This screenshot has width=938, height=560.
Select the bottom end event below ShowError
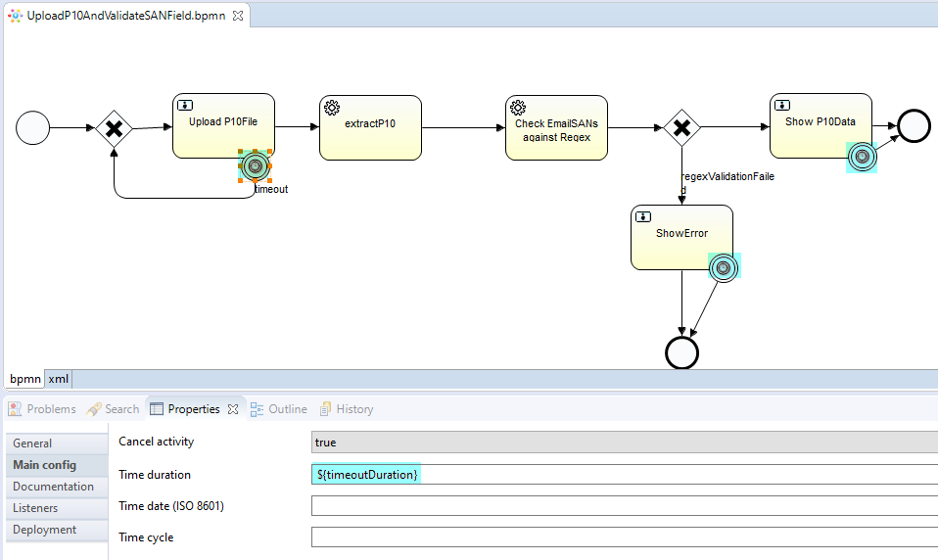[x=681, y=352]
